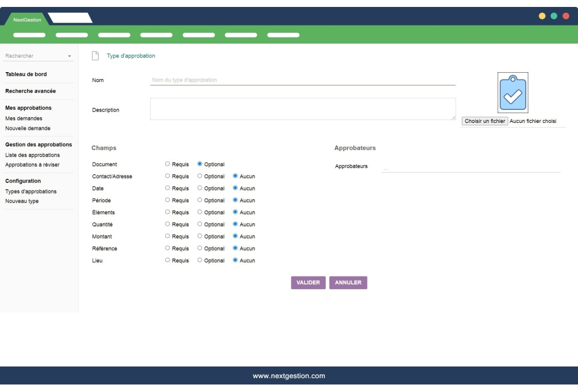The width and height of the screenshot is (578, 392).
Task: Click "Choisir un fichier" to upload
Action: click(484, 121)
